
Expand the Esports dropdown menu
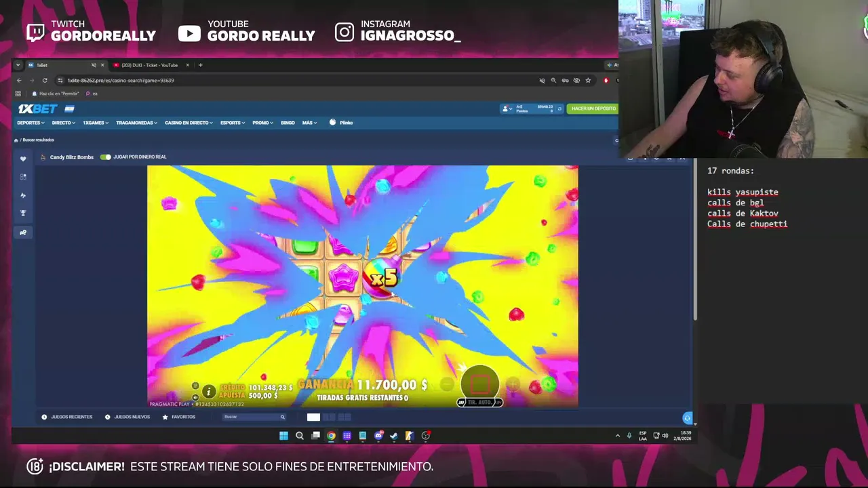(x=233, y=123)
